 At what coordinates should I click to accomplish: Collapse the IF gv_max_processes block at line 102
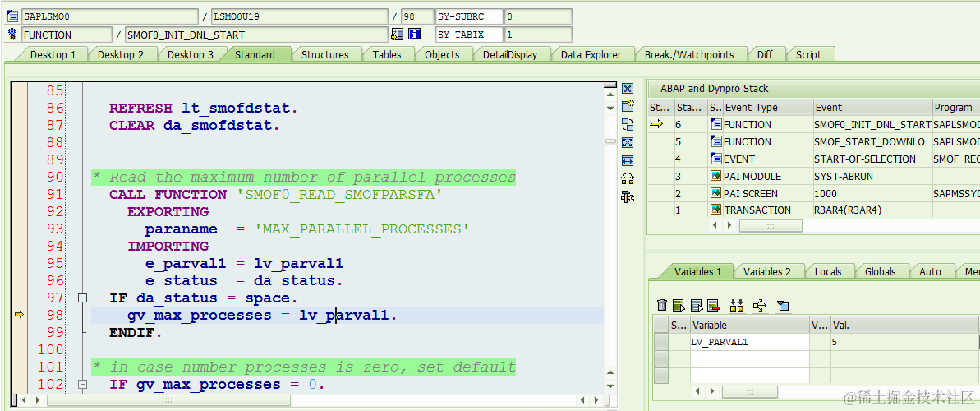tap(81, 384)
